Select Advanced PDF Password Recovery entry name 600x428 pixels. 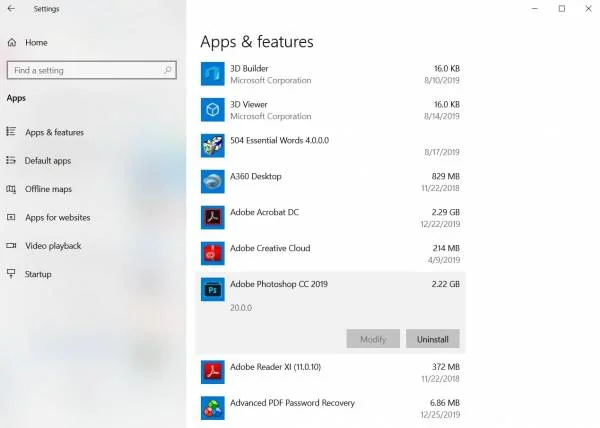click(292, 403)
